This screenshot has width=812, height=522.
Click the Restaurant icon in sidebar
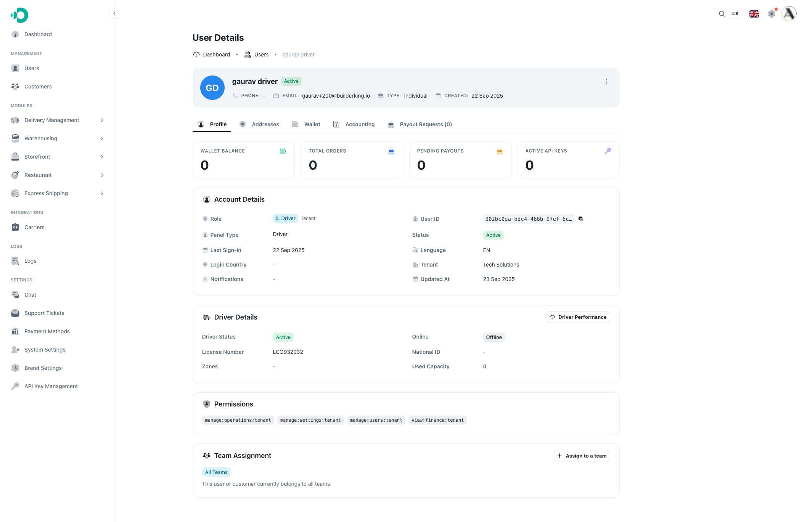[x=15, y=175]
